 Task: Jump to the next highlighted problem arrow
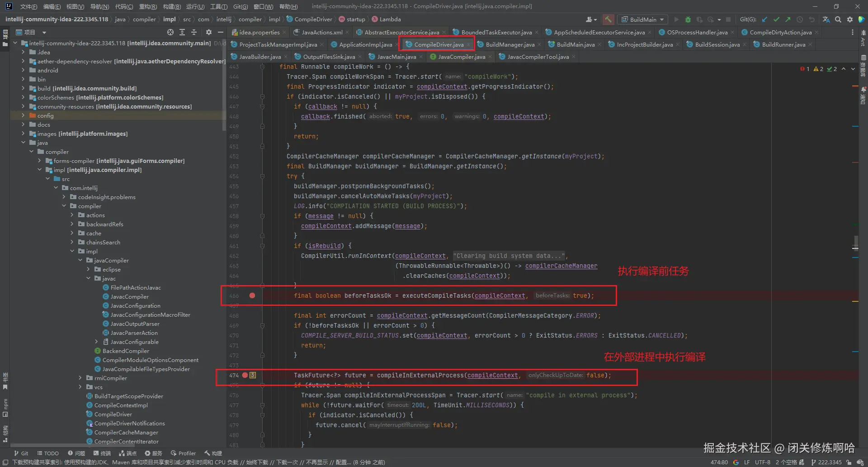tap(853, 69)
